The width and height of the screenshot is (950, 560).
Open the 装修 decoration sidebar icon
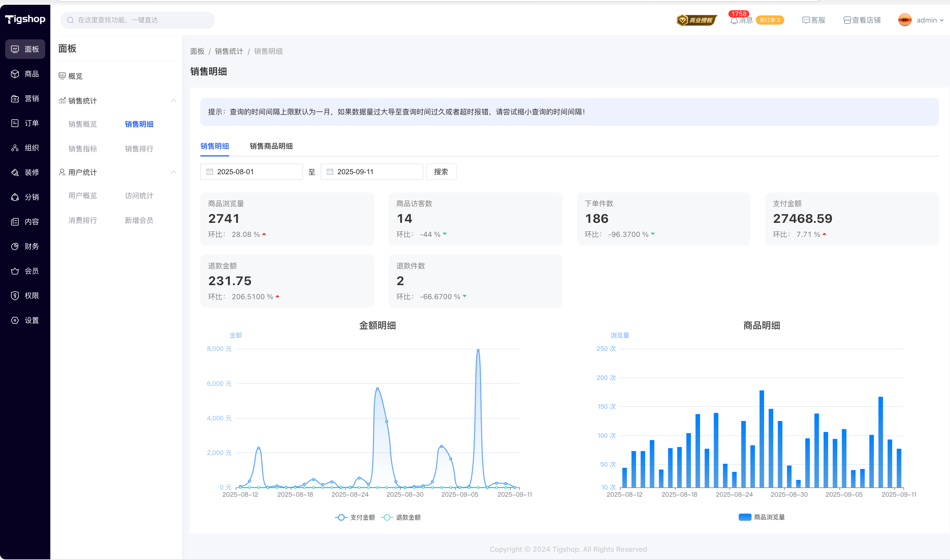click(x=15, y=173)
